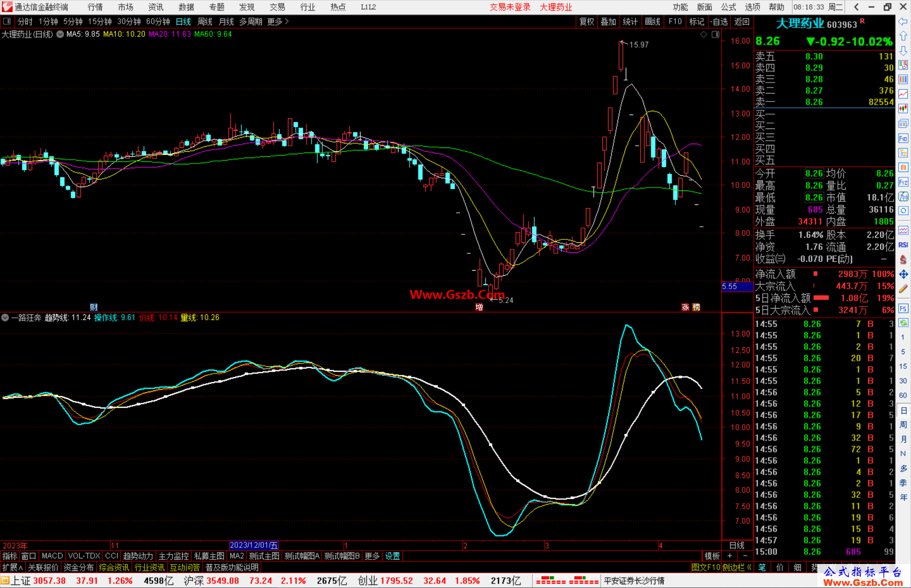Click the circle-in-box sidebar icon
The image size is (911, 588).
pyautogui.click(x=903, y=211)
